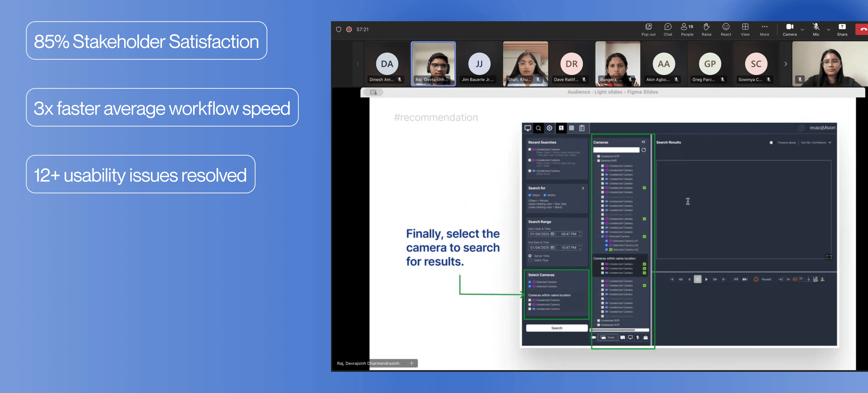The width and height of the screenshot is (868, 393).
Task: Go to next participants page
Action: pos(785,64)
